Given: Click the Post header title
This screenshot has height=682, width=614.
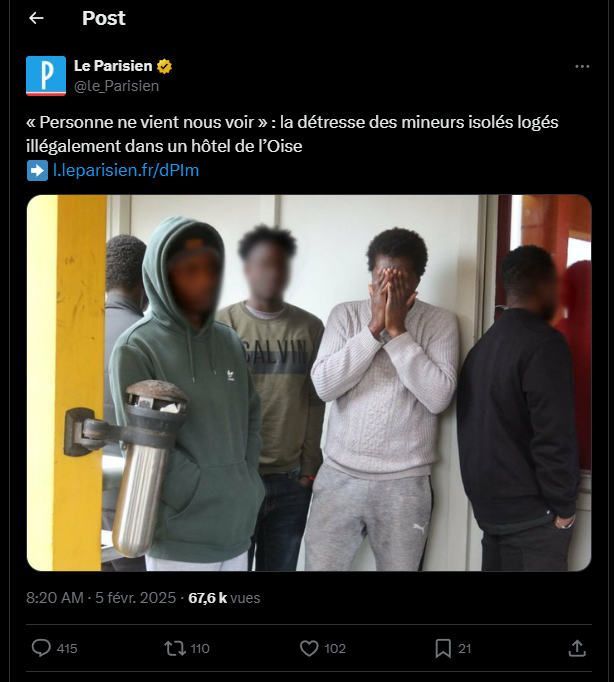Looking at the screenshot, I should click(x=103, y=18).
